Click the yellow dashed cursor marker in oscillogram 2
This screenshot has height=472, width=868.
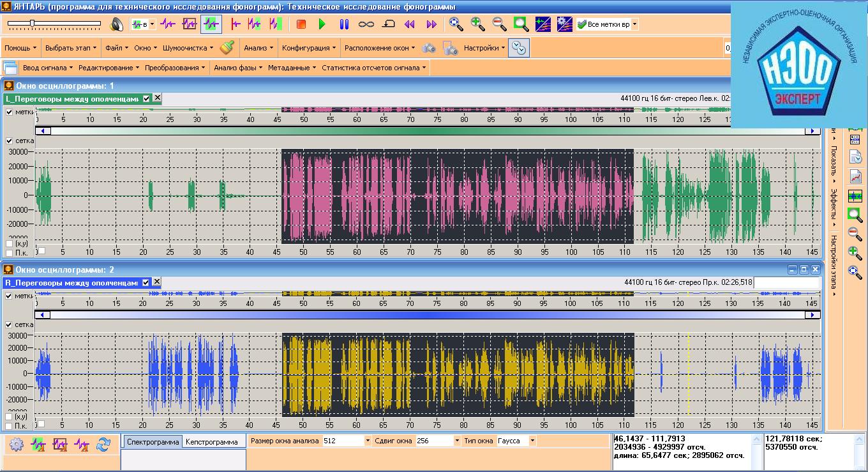tap(689, 376)
